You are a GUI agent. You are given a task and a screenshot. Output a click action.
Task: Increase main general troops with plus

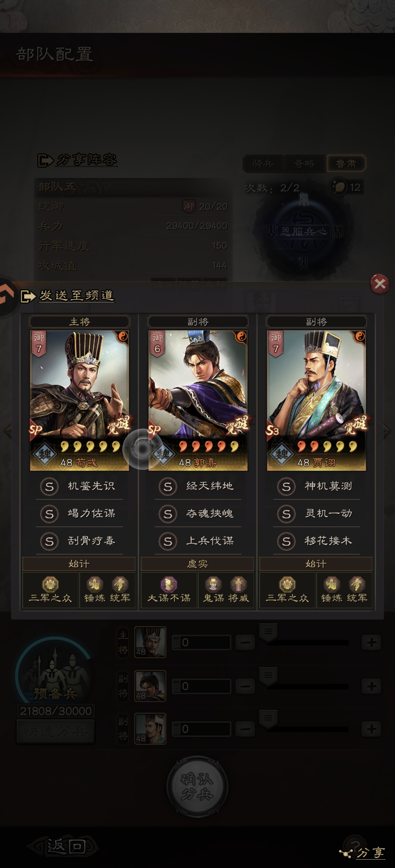coord(372,642)
